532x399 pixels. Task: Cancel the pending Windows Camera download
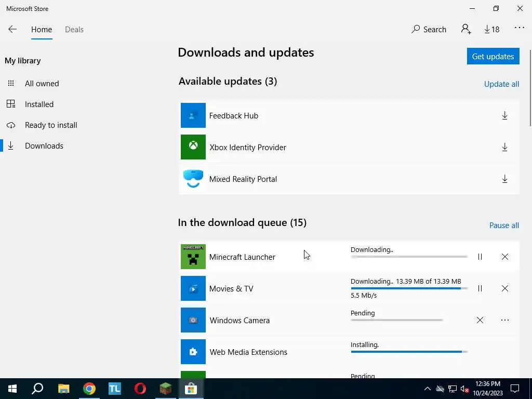(x=480, y=320)
